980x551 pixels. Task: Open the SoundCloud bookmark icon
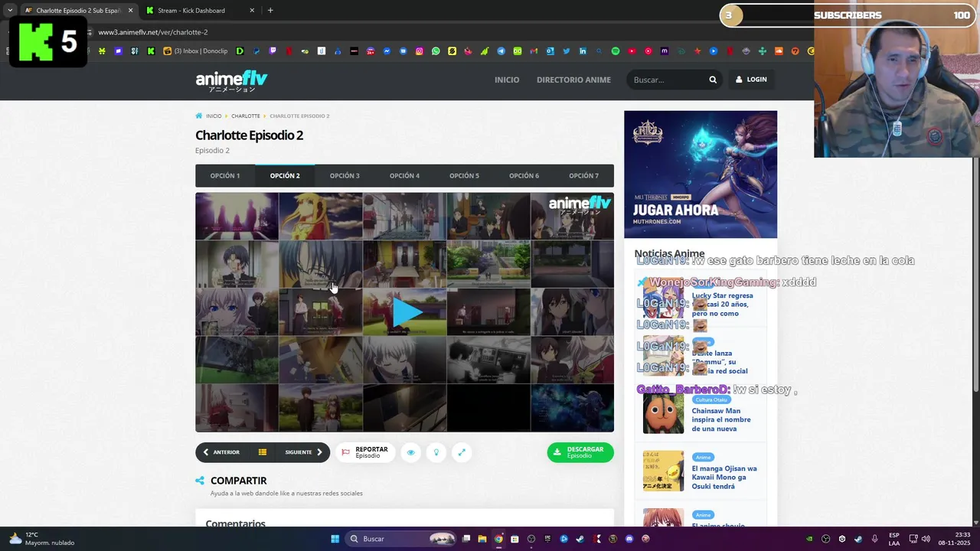[x=778, y=51]
